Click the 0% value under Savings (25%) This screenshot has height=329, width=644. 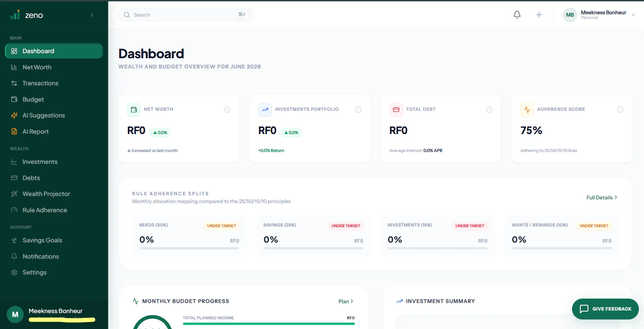point(271,240)
